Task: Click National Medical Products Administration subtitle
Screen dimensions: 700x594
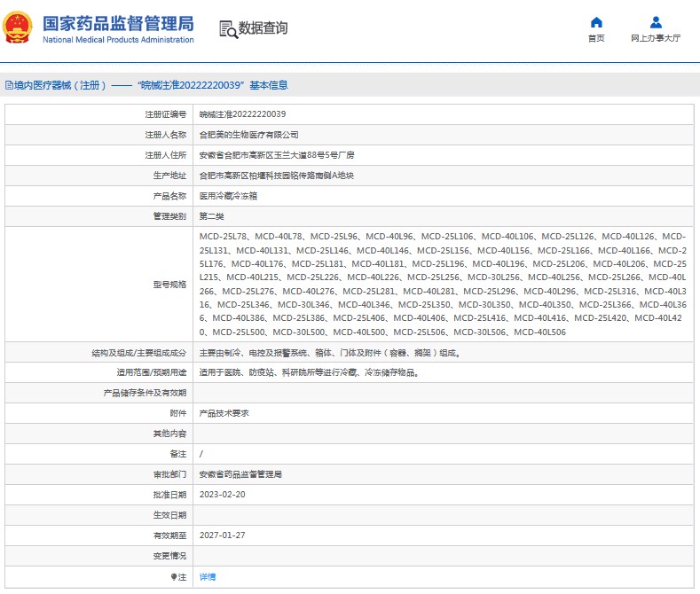Action: tap(118, 40)
